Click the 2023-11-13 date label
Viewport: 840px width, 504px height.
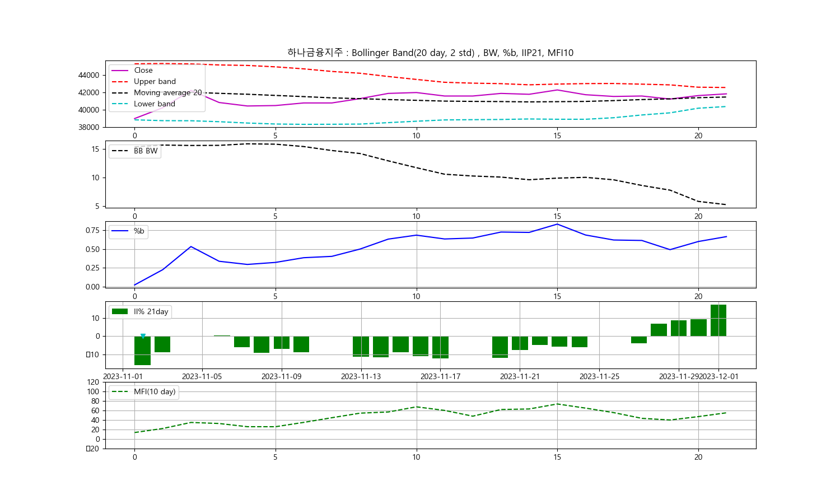tap(361, 376)
